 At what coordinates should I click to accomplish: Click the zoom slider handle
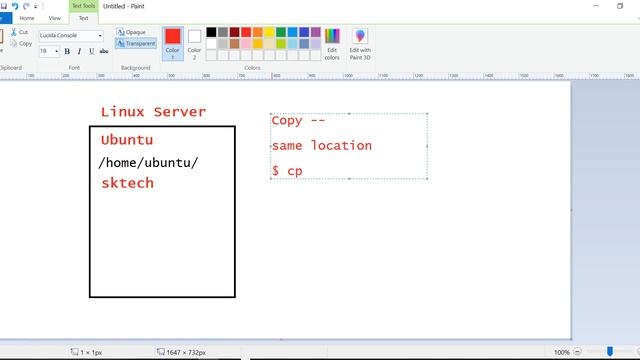(610, 351)
